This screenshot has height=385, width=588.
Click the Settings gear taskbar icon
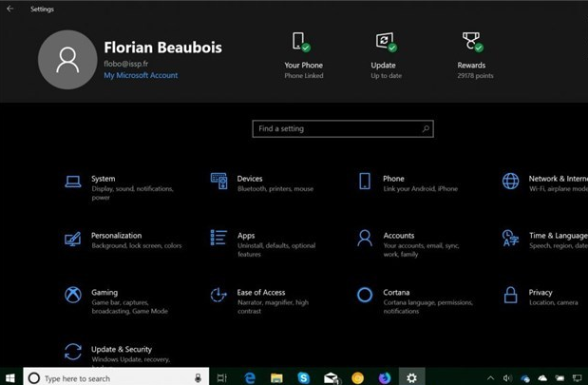411,377
